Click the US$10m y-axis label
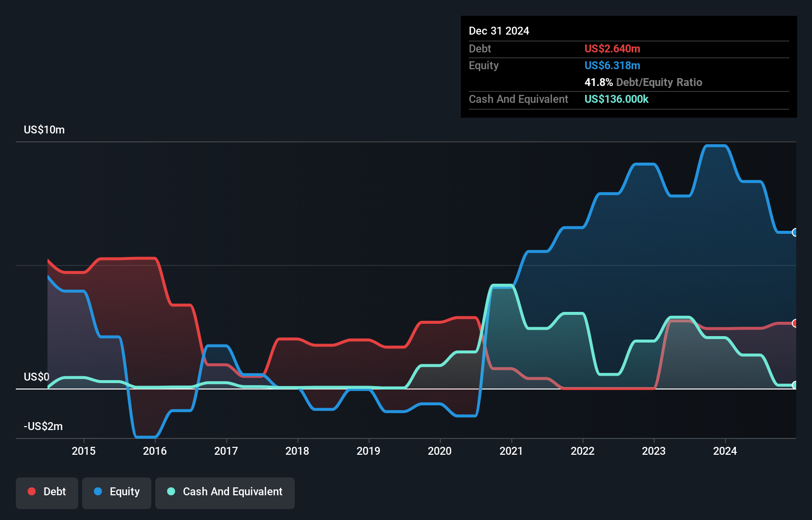 (44, 130)
